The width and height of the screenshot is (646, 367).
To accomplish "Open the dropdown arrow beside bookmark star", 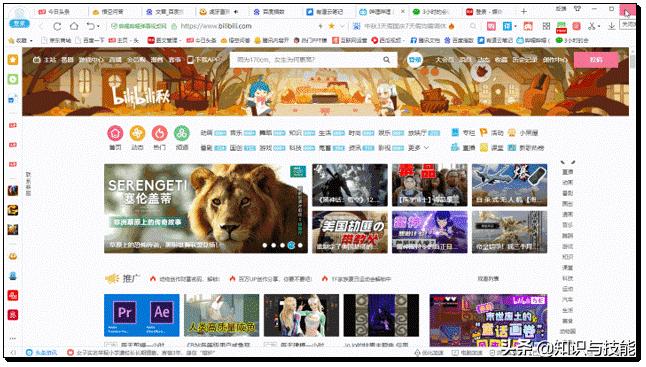I will 342,26.
